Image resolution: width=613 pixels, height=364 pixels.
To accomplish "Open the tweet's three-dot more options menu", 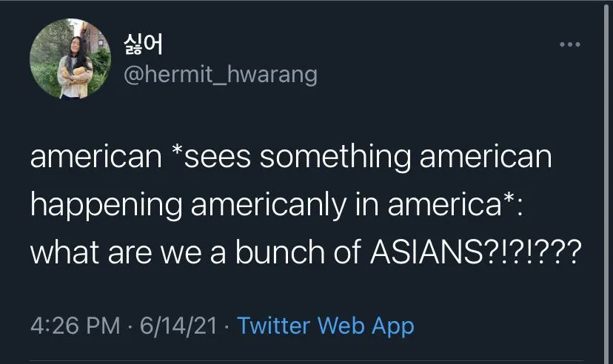I will point(569,46).
